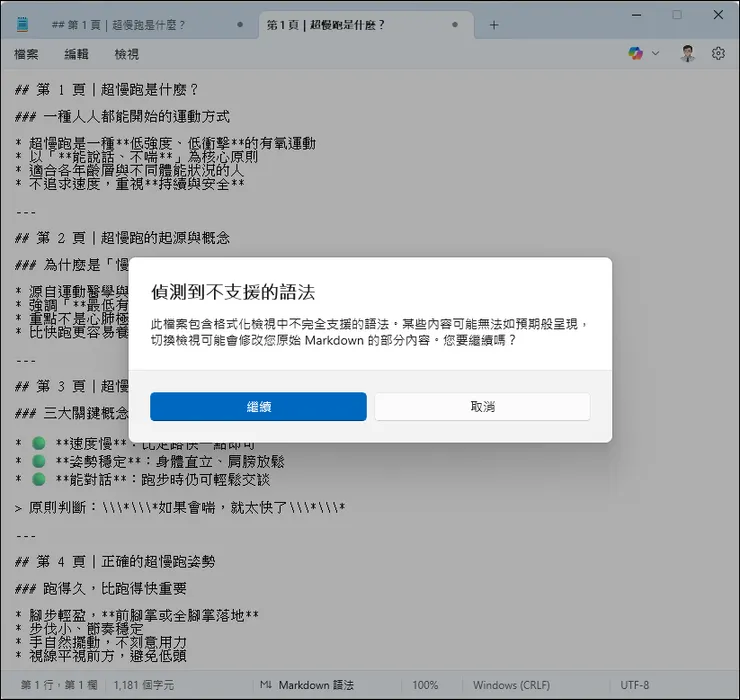Open the 檢視 menu

(x=126, y=54)
